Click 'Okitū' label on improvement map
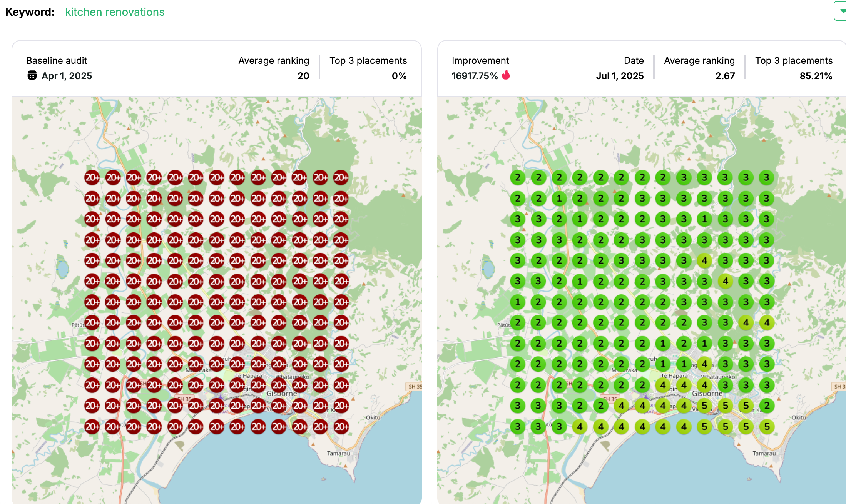The width and height of the screenshot is (846, 504). click(x=799, y=417)
